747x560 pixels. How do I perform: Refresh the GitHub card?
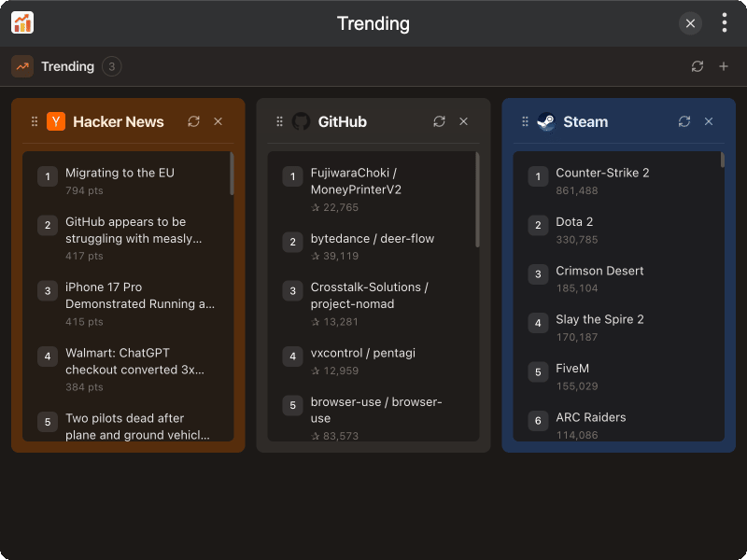tap(439, 121)
